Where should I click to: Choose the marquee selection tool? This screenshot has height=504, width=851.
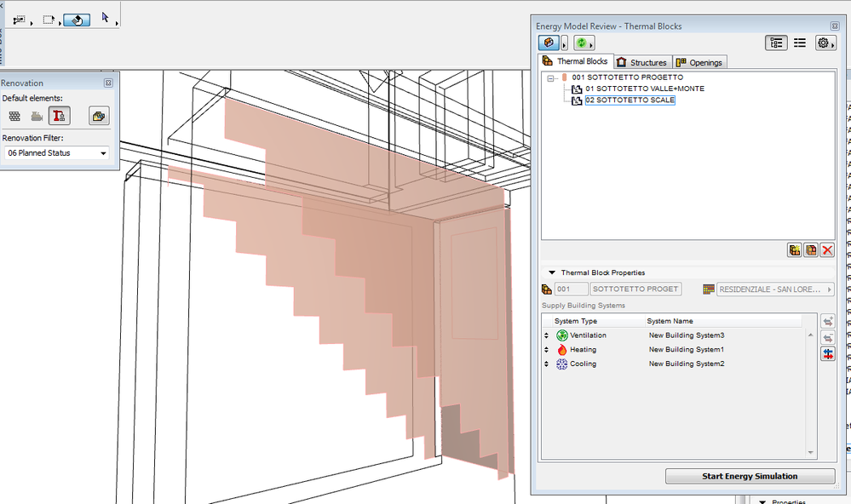[49, 20]
